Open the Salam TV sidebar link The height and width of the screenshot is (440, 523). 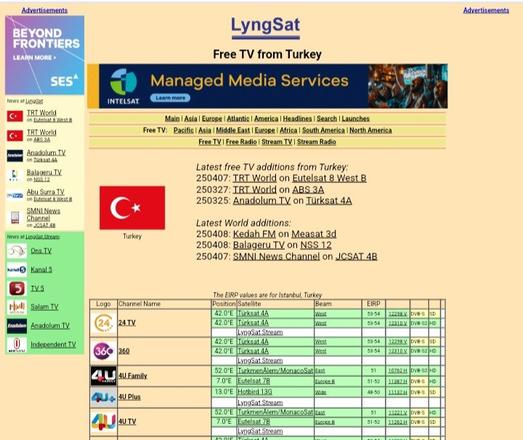44,307
